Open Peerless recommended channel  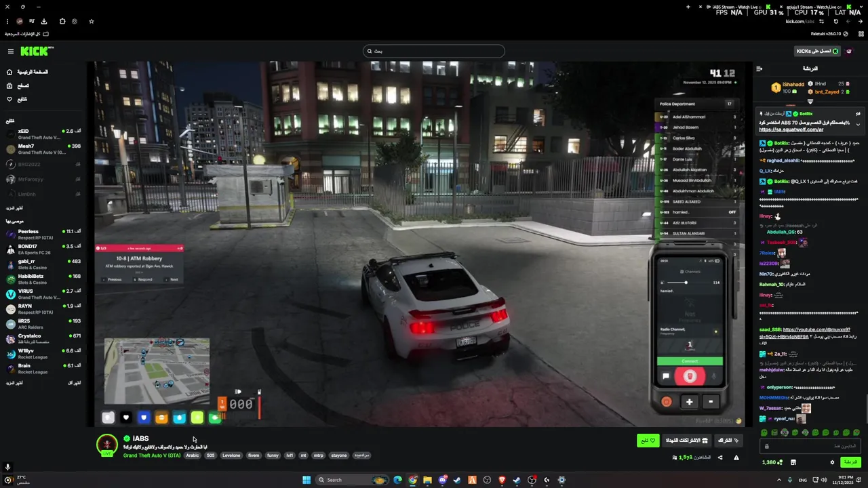tap(43, 234)
